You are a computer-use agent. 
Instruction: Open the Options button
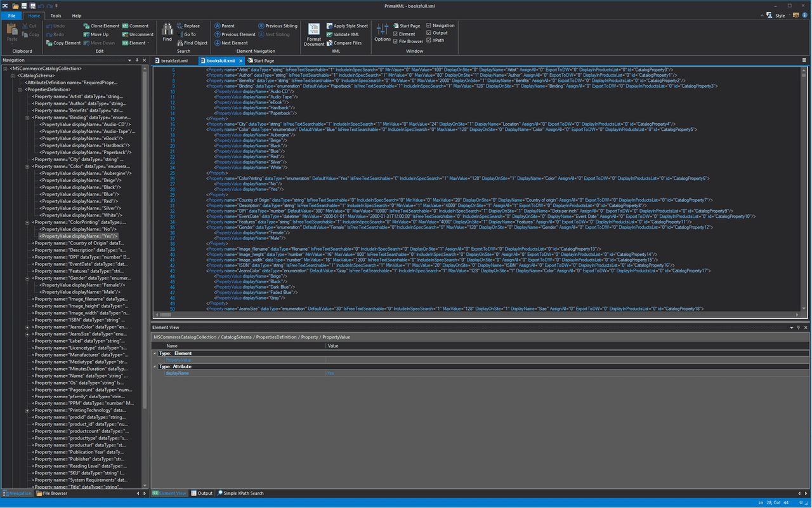point(383,32)
